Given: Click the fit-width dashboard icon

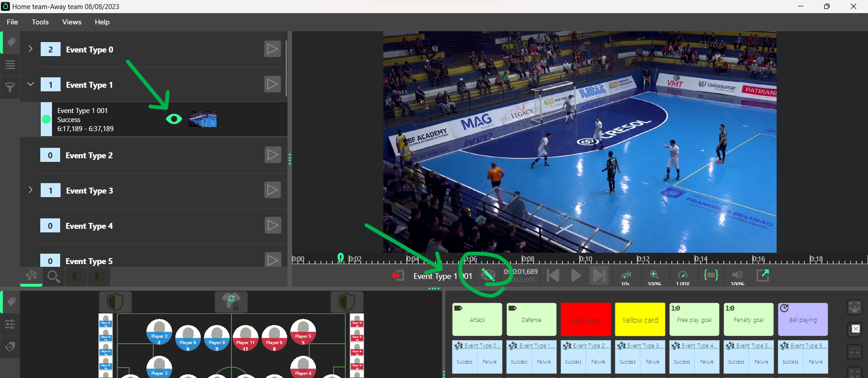Looking at the screenshot, I should tap(854, 352).
